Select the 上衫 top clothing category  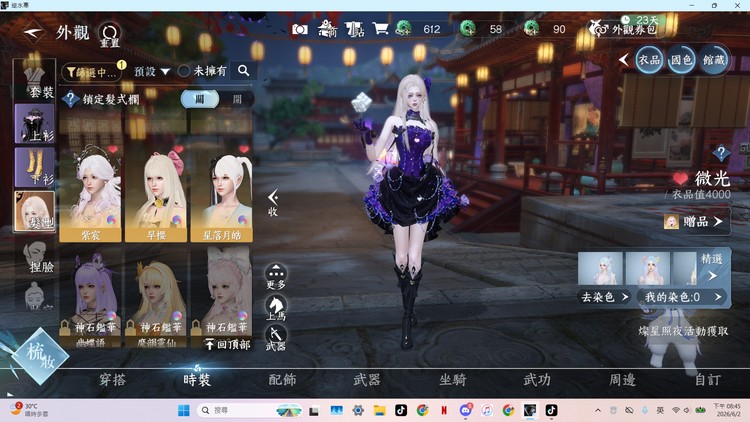[34, 124]
